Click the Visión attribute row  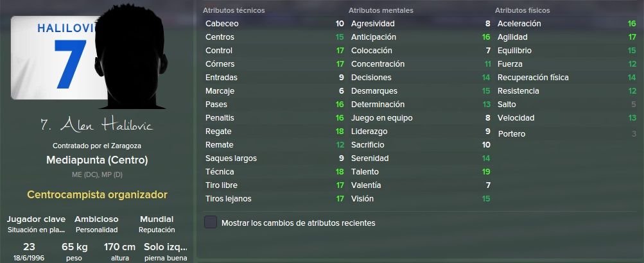(x=420, y=199)
